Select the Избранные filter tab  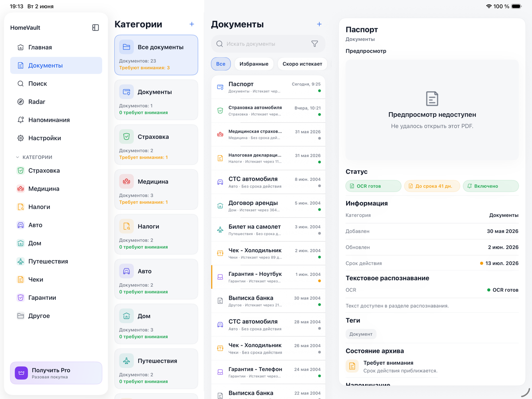pyautogui.click(x=254, y=64)
